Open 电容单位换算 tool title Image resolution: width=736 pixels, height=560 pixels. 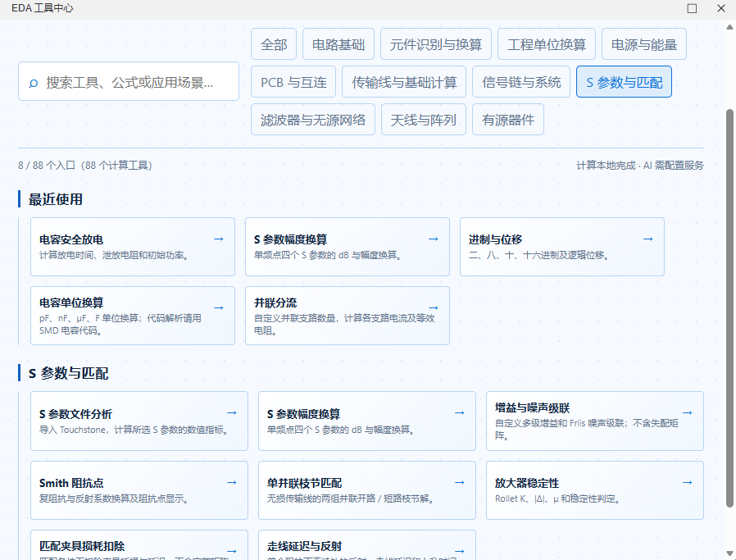tap(70, 303)
